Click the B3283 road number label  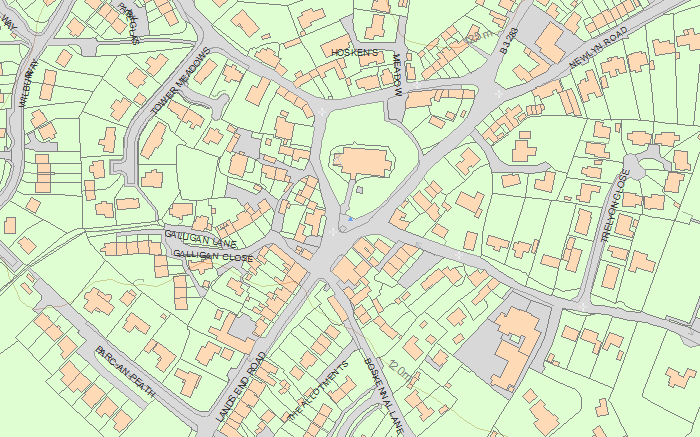point(509,41)
